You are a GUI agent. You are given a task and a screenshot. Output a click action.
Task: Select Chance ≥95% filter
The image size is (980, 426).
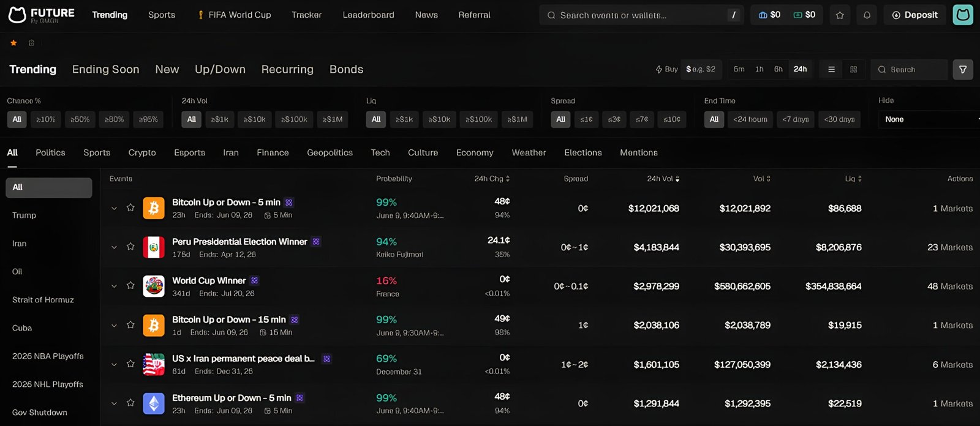coord(149,119)
